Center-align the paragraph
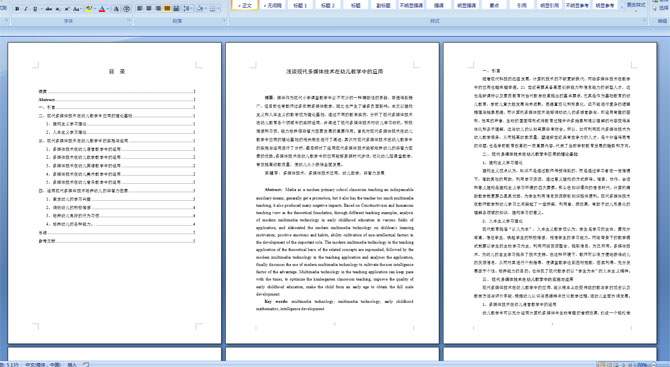 pos(149,9)
